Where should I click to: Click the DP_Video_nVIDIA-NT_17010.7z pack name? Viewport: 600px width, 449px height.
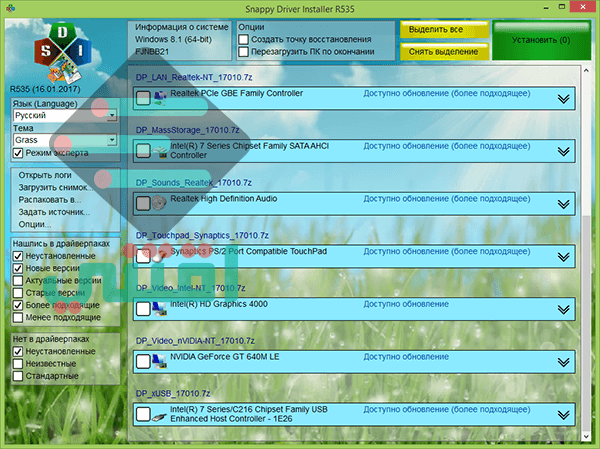[195, 341]
